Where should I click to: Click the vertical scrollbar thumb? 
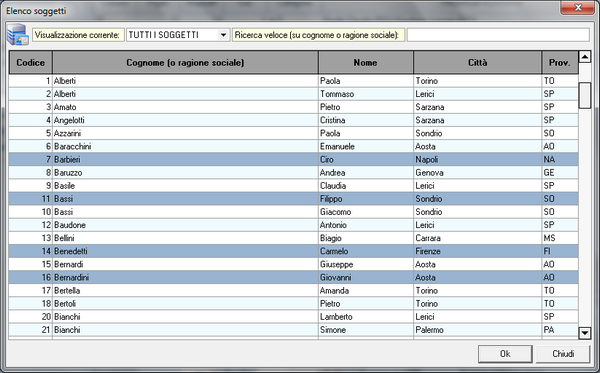pyautogui.click(x=584, y=95)
